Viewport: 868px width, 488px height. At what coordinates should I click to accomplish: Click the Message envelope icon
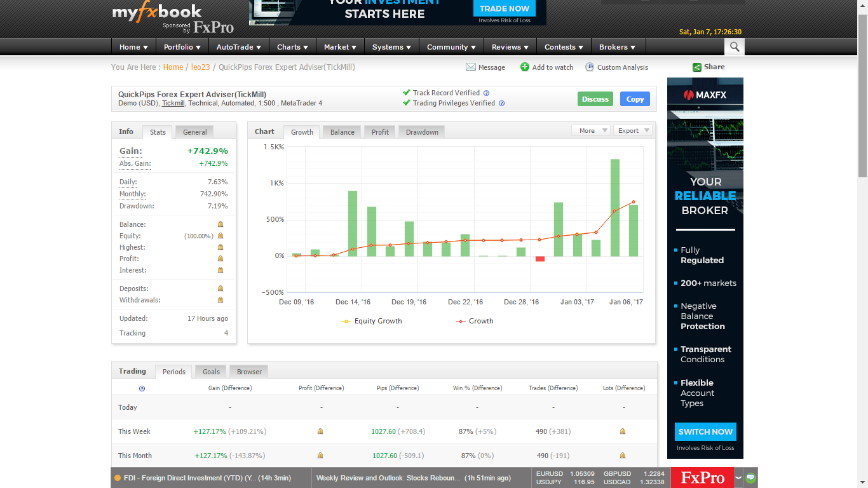pyautogui.click(x=471, y=67)
